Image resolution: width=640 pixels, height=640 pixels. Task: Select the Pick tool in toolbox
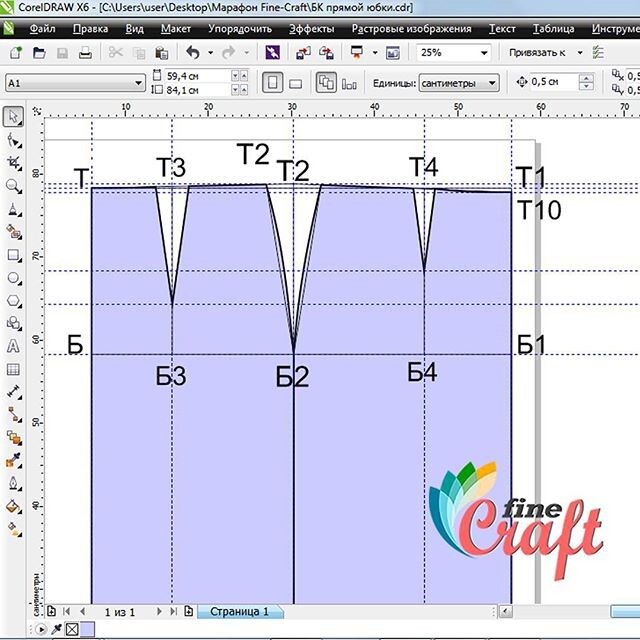(x=13, y=117)
